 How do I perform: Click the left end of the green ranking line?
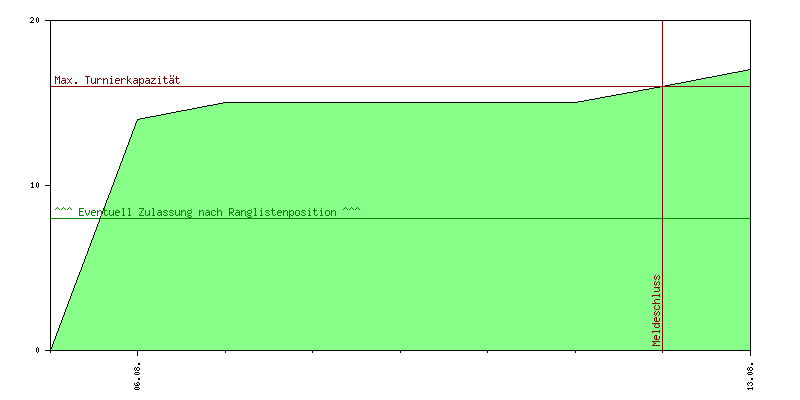coord(51,218)
